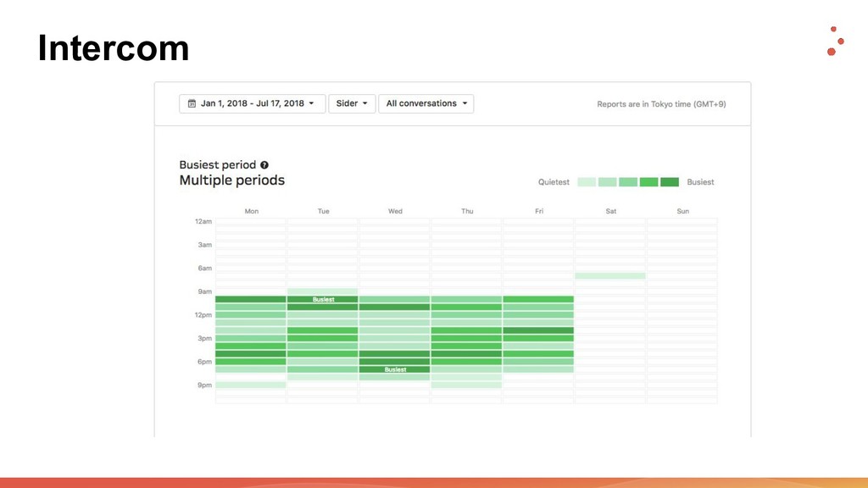Click the 9am row label
This screenshot has width=868, height=488.
tap(205, 291)
